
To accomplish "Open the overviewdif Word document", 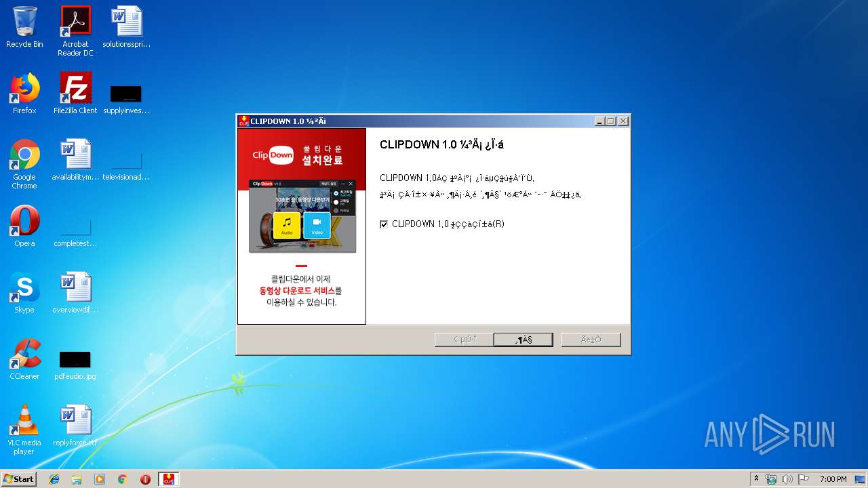I will [75, 293].
